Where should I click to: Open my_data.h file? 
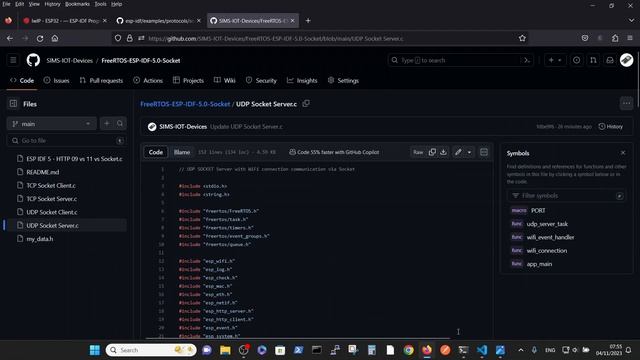40,239
